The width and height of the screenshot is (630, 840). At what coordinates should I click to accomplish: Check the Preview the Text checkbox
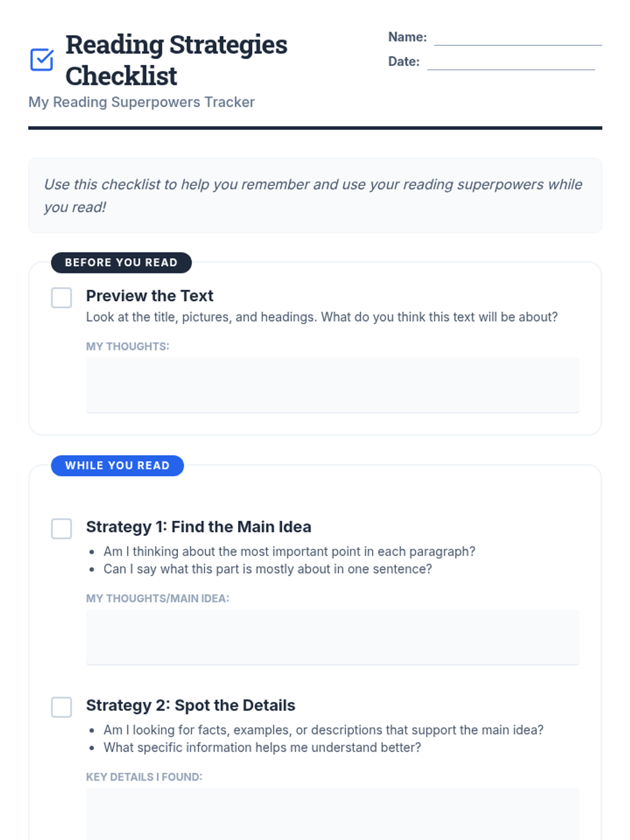[x=61, y=298]
